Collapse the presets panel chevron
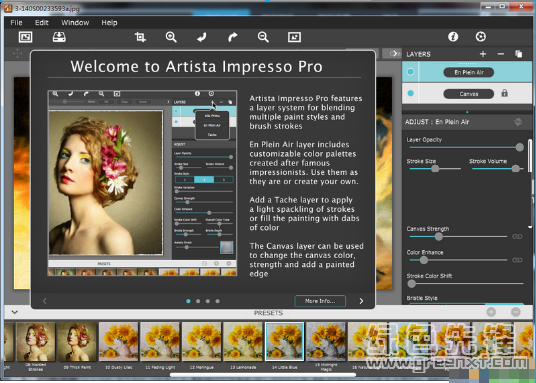 point(14,312)
